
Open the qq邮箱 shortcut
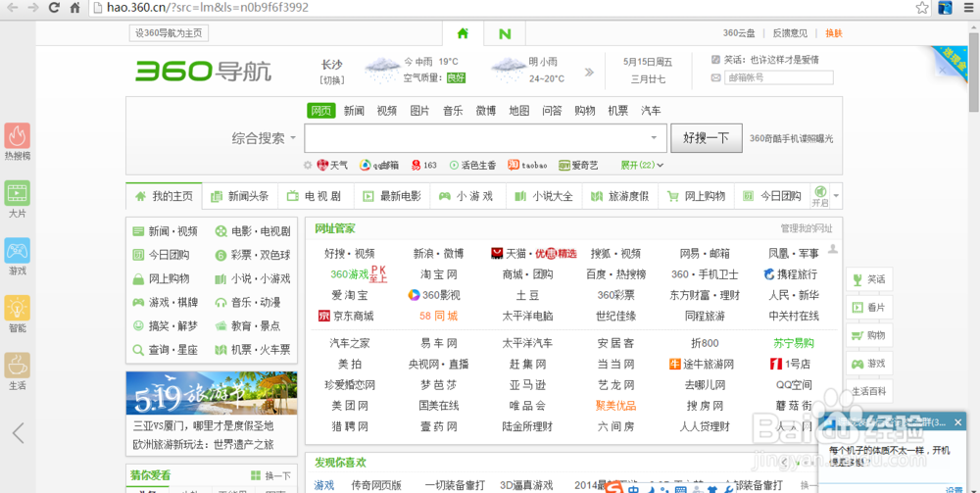pos(378,165)
